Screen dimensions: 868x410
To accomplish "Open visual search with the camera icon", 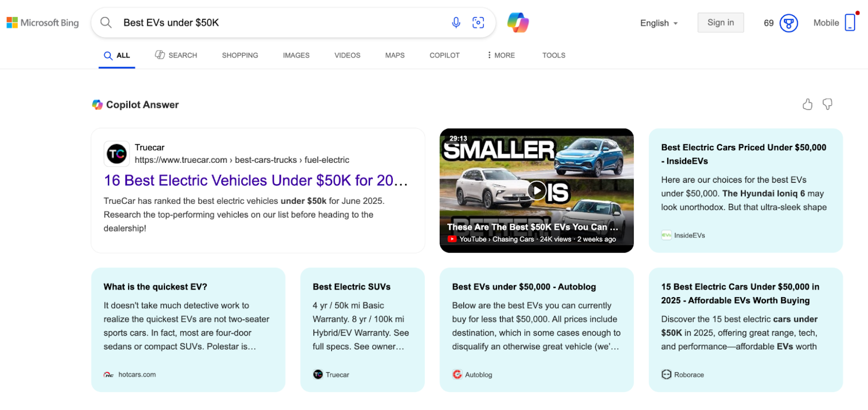I will (x=478, y=22).
